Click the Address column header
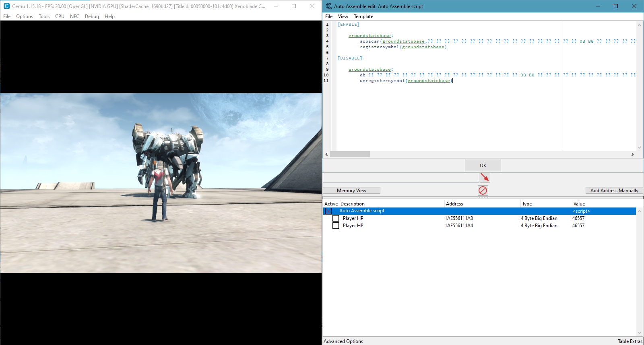Image resolution: width=644 pixels, height=345 pixels. [x=454, y=204]
